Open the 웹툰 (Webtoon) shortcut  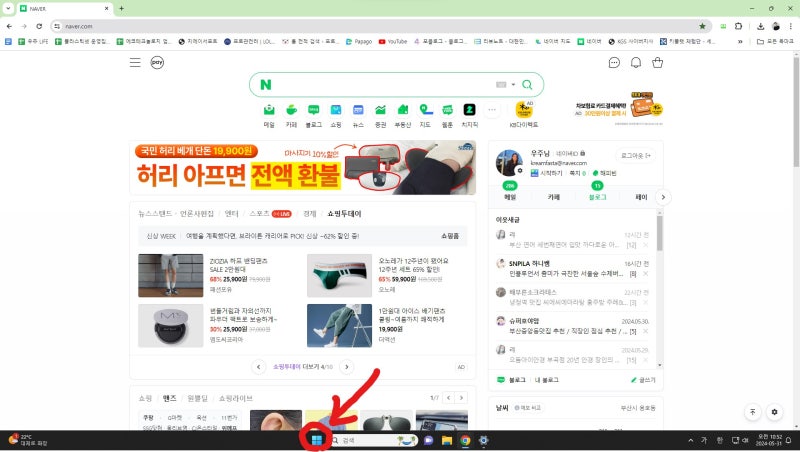point(447,115)
